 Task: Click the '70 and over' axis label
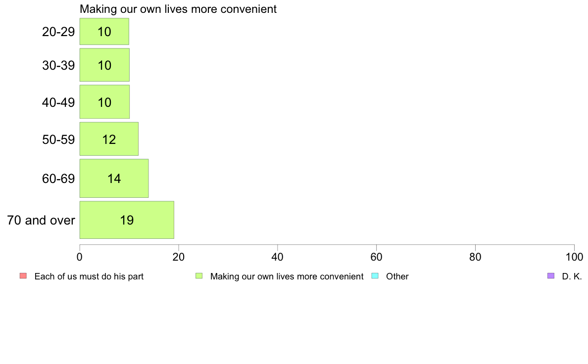pos(41,220)
